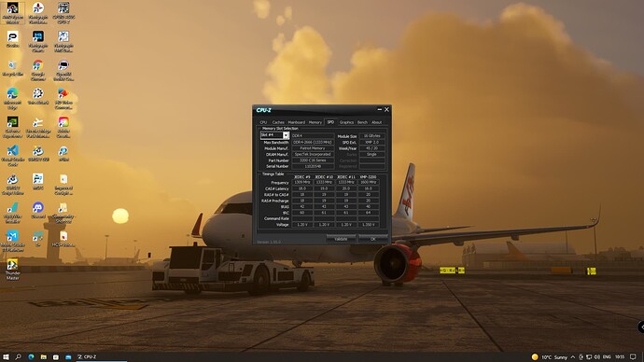The height and width of the screenshot is (362, 644).
Task: Switch to the Graphics tab
Action: point(346,122)
